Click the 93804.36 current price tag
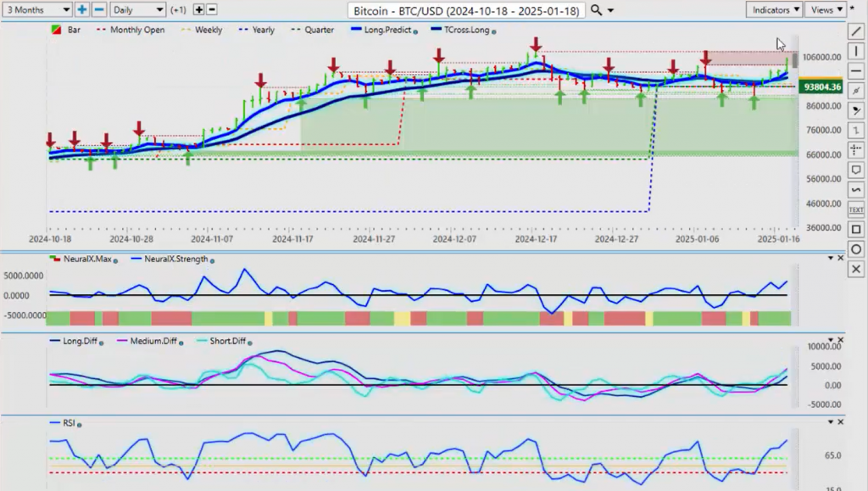 (x=822, y=86)
